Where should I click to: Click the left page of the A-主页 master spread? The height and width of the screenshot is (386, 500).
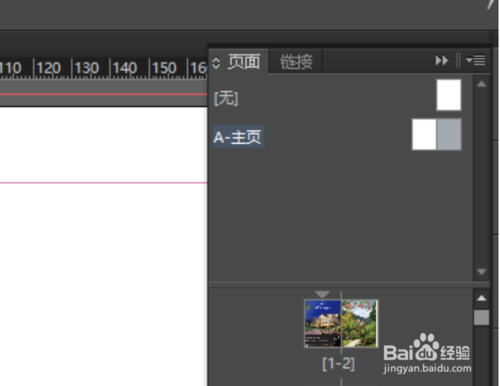(424, 135)
